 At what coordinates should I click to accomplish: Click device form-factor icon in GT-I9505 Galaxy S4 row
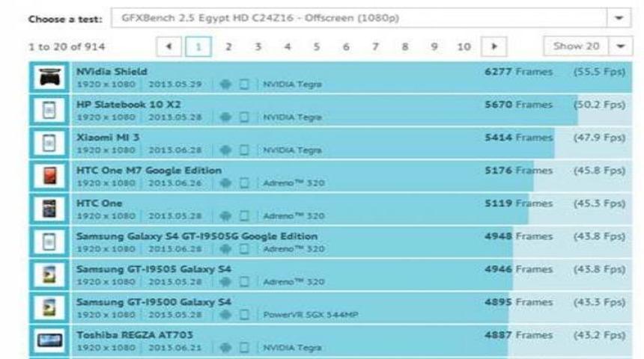pyautogui.click(x=244, y=282)
